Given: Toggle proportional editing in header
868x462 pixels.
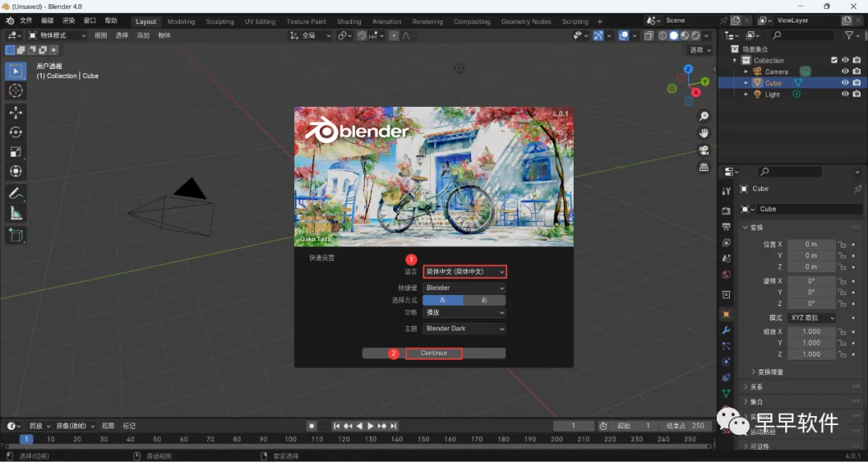Looking at the screenshot, I should pyautogui.click(x=394, y=35).
